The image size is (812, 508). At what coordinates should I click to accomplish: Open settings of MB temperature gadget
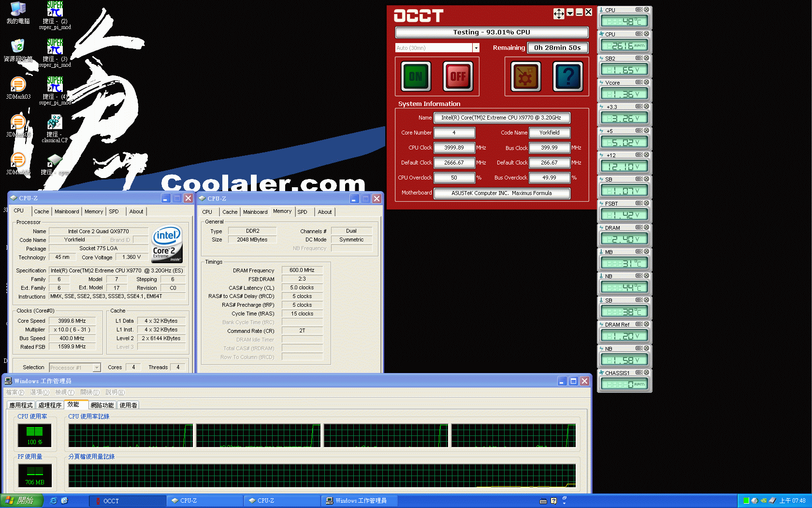(x=639, y=252)
